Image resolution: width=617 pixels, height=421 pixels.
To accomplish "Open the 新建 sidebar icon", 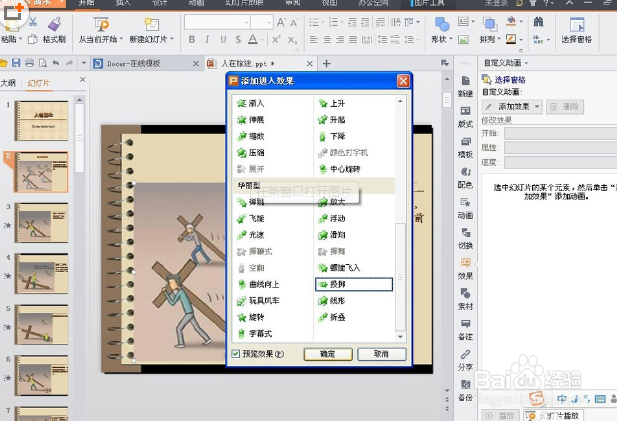I will pyautogui.click(x=466, y=81).
